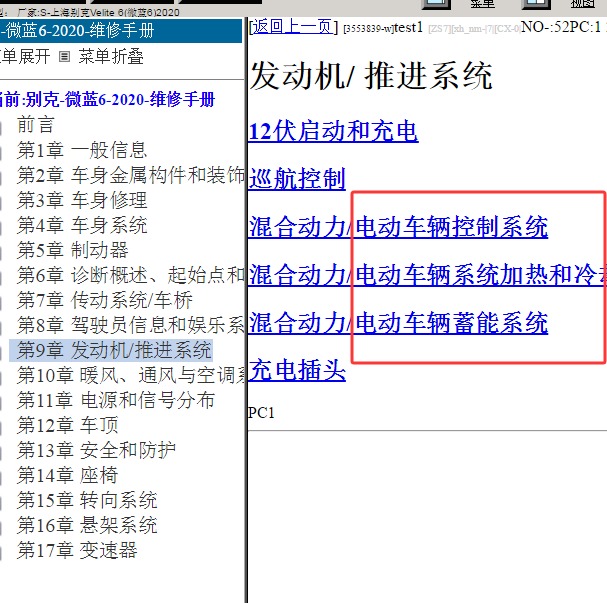Viewport: 607px width, 603px height.
Task: Click the 厂家:S-上海别克Velite 6 status text
Action: coord(98,12)
